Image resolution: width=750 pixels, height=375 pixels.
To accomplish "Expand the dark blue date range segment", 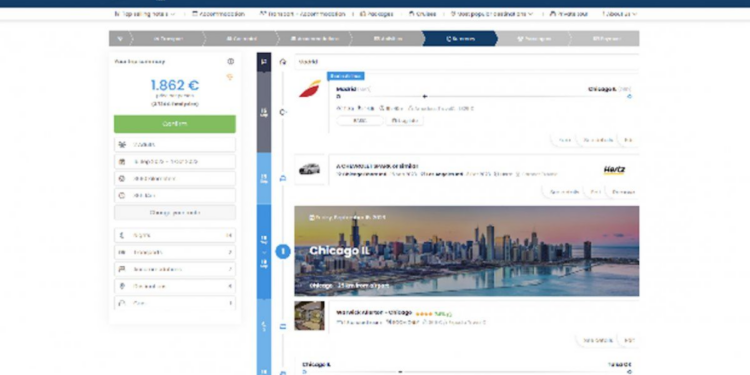I will (x=264, y=251).
